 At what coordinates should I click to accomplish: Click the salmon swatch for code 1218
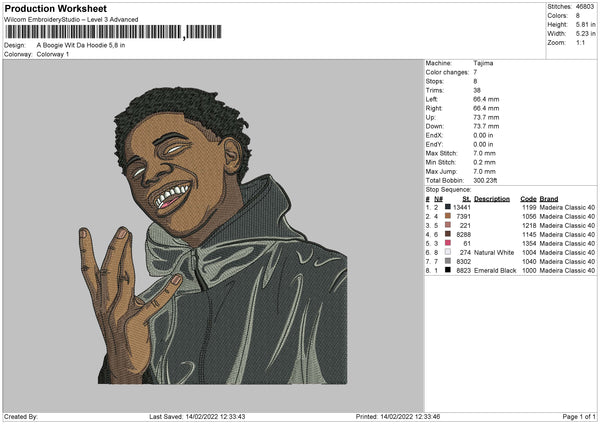pos(447,225)
